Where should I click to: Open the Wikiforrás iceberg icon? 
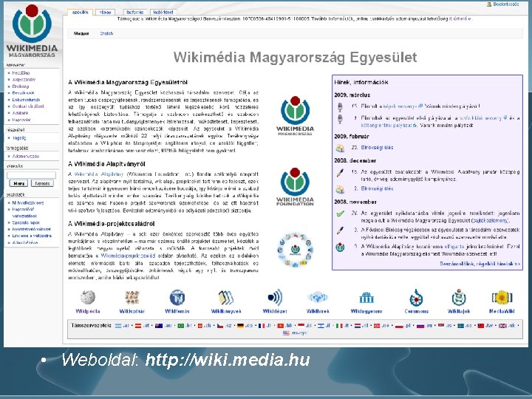pos(177,298)
